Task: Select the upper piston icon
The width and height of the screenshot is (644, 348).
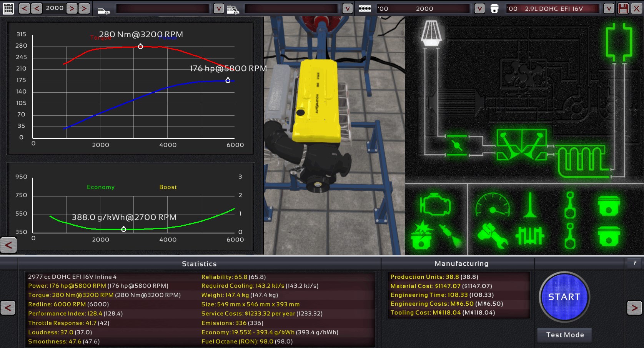Action: coord(609,205)
